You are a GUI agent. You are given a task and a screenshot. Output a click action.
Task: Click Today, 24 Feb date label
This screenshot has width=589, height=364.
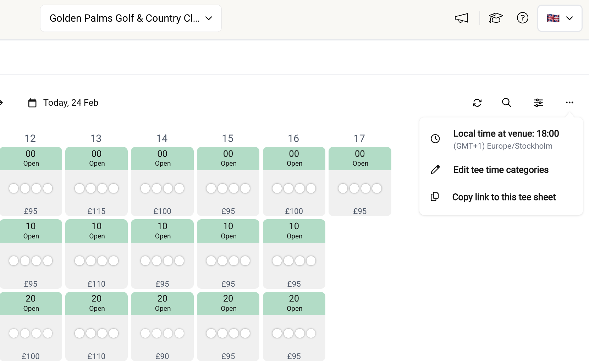71,103
